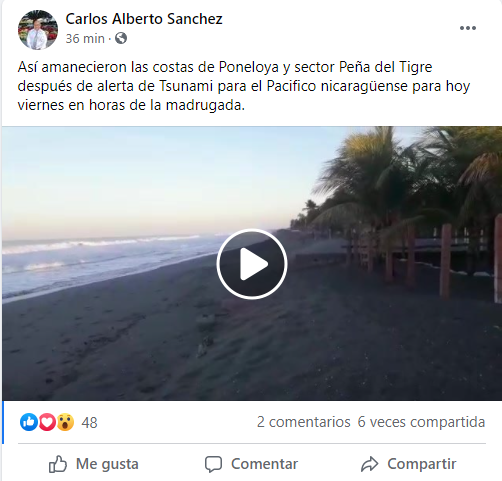Click the blue like reaction icon
This screenshot has width=502, height=481.
tap(29, 422)
